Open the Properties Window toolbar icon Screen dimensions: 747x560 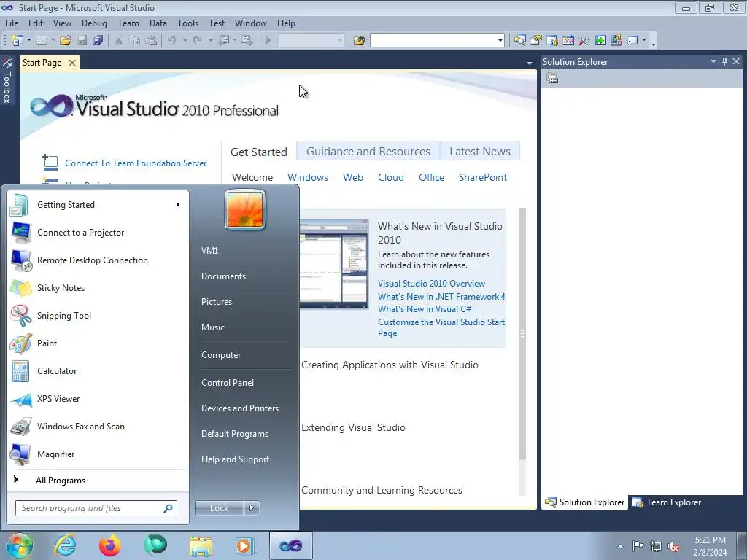[536, 41]
